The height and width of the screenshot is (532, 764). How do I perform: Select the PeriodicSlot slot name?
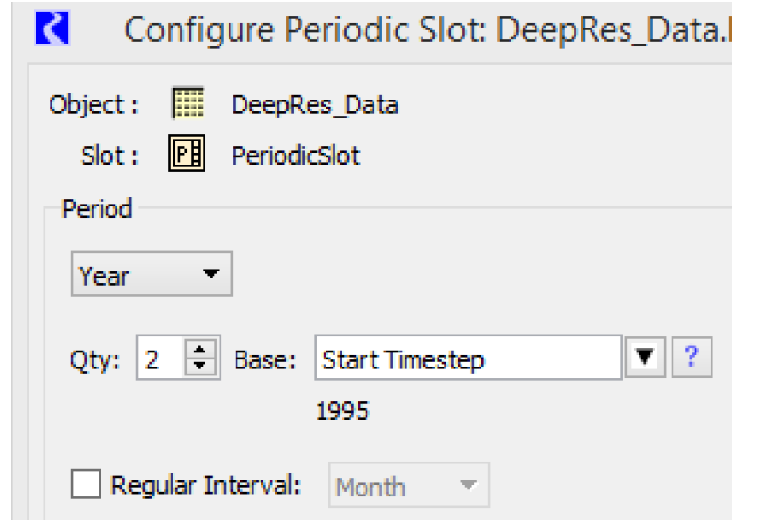[x=295, y=156]
